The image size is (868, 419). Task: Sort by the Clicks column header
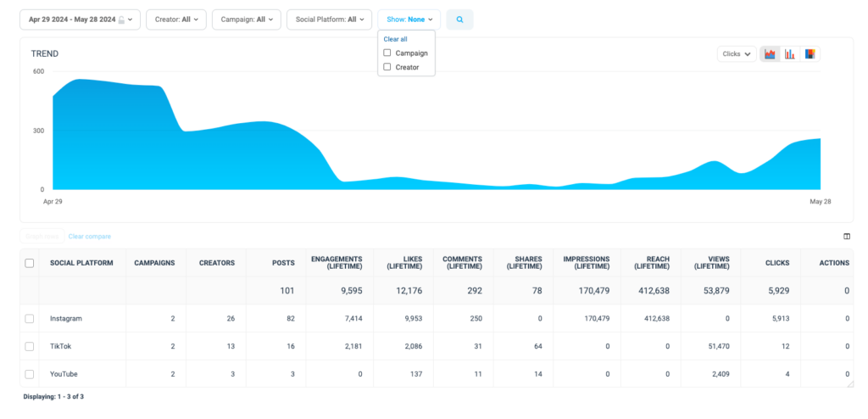[x=777, y=263]
